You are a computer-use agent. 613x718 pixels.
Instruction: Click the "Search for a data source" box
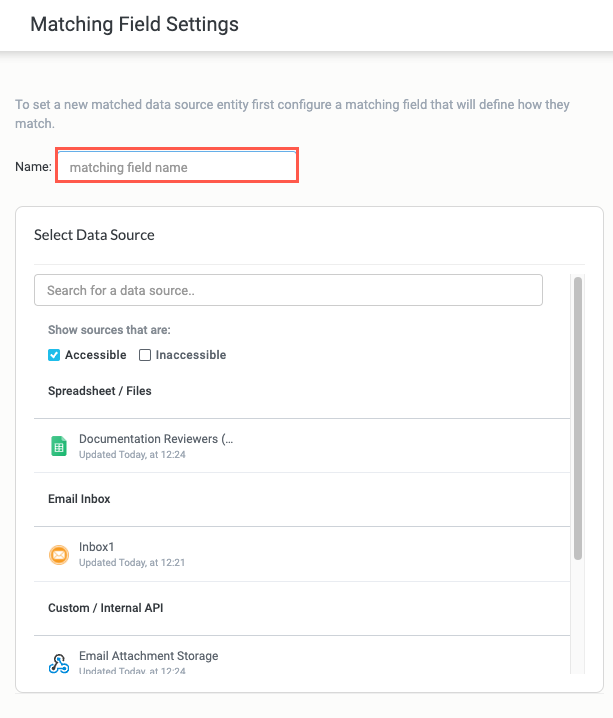pos(288,290)
